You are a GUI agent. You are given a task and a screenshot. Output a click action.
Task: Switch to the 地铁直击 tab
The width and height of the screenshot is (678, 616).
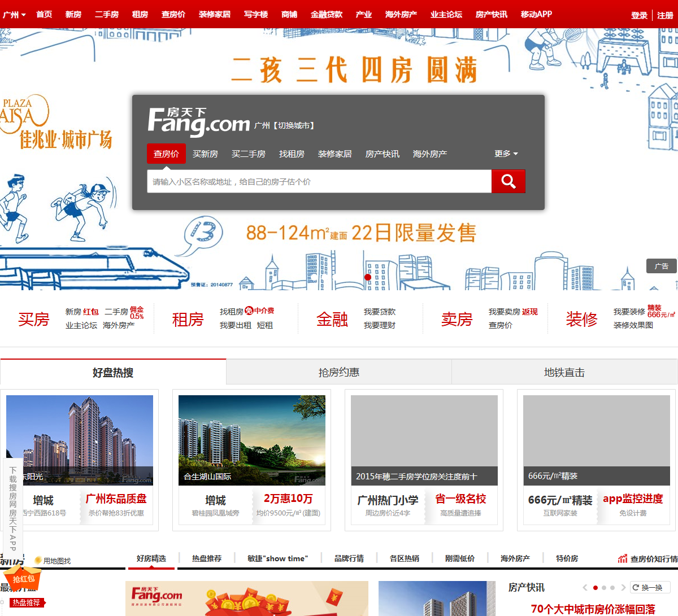click(x=564, y=372)
